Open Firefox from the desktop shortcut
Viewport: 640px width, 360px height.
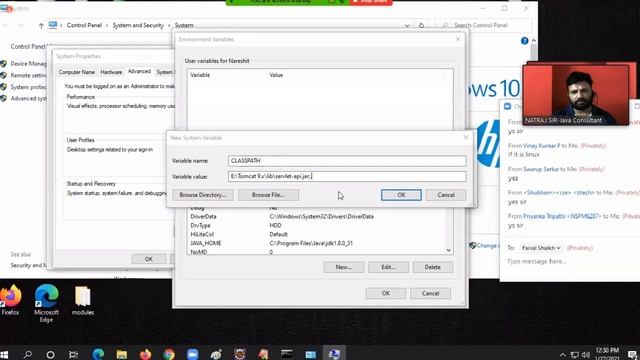[11, 301]
